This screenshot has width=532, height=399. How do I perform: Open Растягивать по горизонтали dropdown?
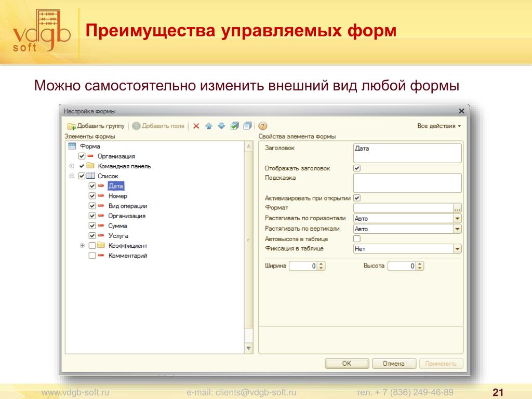pyautogui.click(x=457, y=218)
